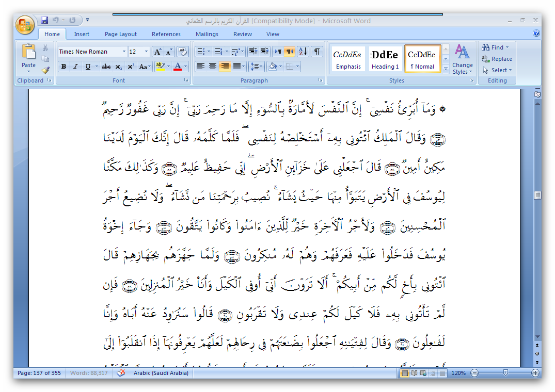Image resolution: width=555 pixels, height=392 pixels.
Task: Open the Page Layout tab
Action: click(121, 34)
